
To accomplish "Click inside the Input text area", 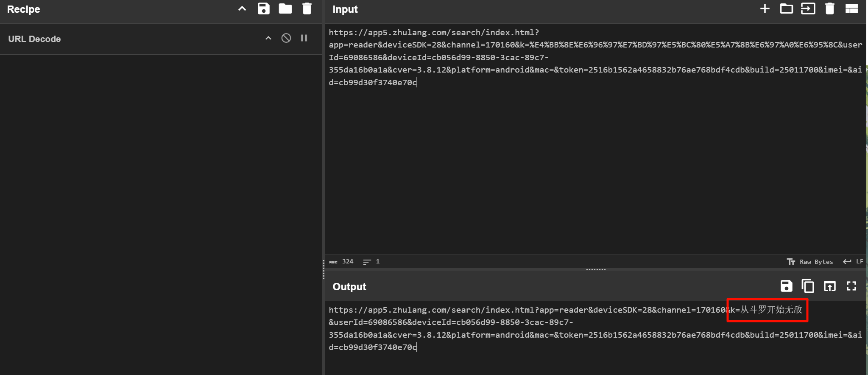I will point(594,170).
